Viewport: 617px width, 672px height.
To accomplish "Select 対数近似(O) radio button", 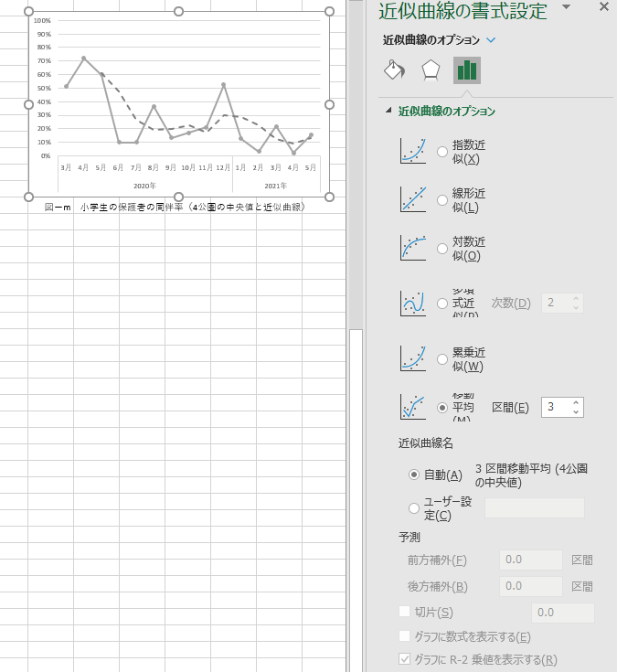I will click(442, 249).
